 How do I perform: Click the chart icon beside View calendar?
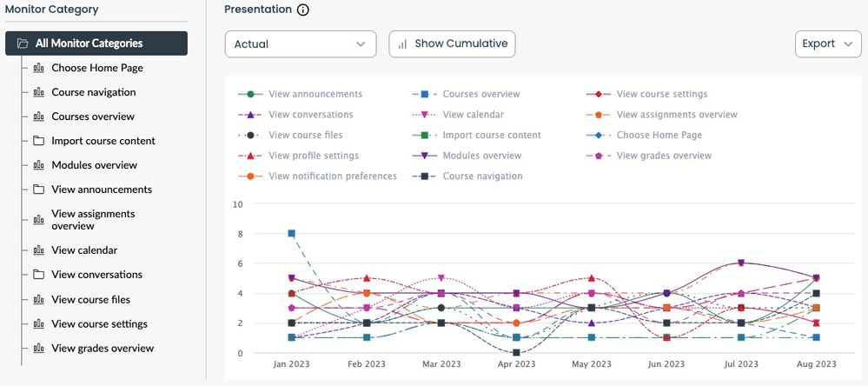(x=38, y=250)
